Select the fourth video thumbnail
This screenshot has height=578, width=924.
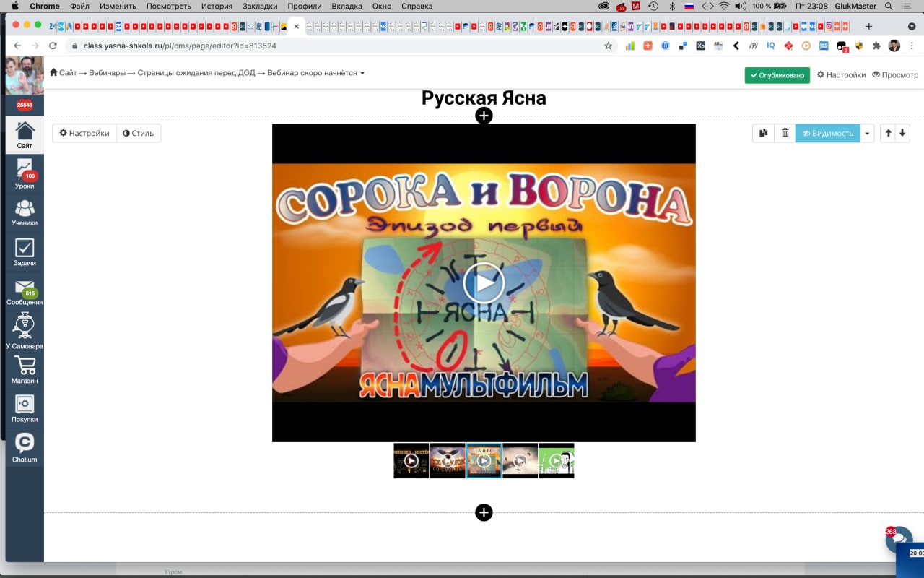(520, 460)
